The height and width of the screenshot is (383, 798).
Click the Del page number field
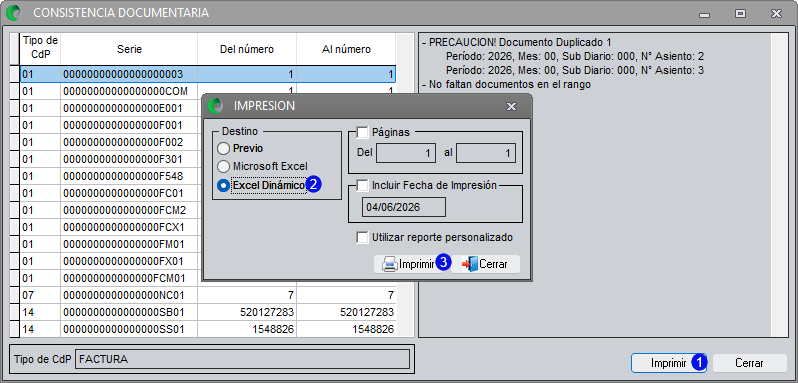(x=406, y=153)
